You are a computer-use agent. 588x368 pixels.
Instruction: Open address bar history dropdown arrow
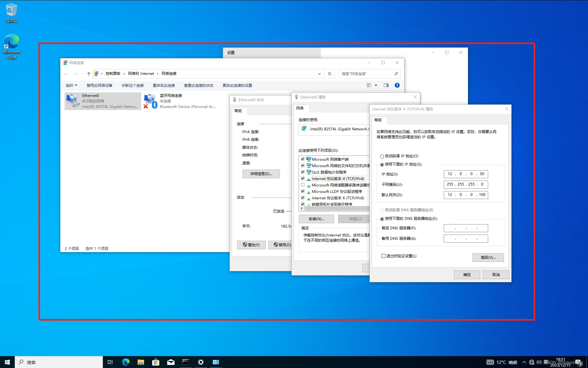[x=319, y=74]
